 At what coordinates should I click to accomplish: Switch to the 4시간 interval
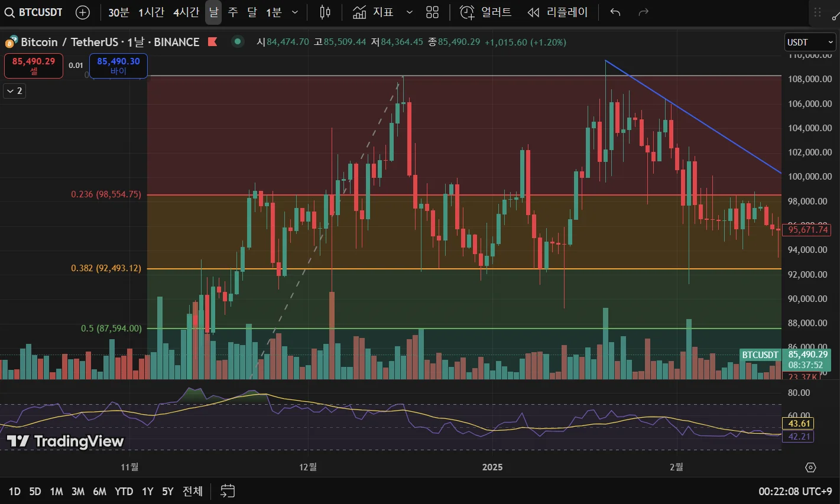click(x=186, y=12)
